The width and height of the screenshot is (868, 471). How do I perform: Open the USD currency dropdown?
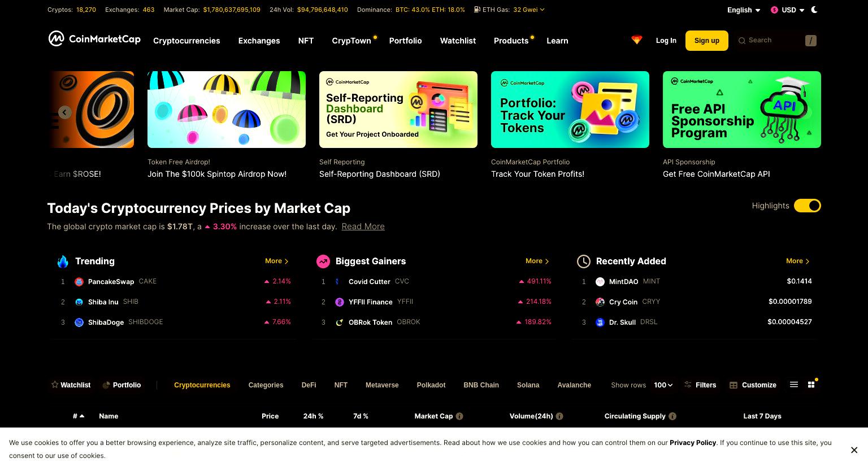[787, 10]
